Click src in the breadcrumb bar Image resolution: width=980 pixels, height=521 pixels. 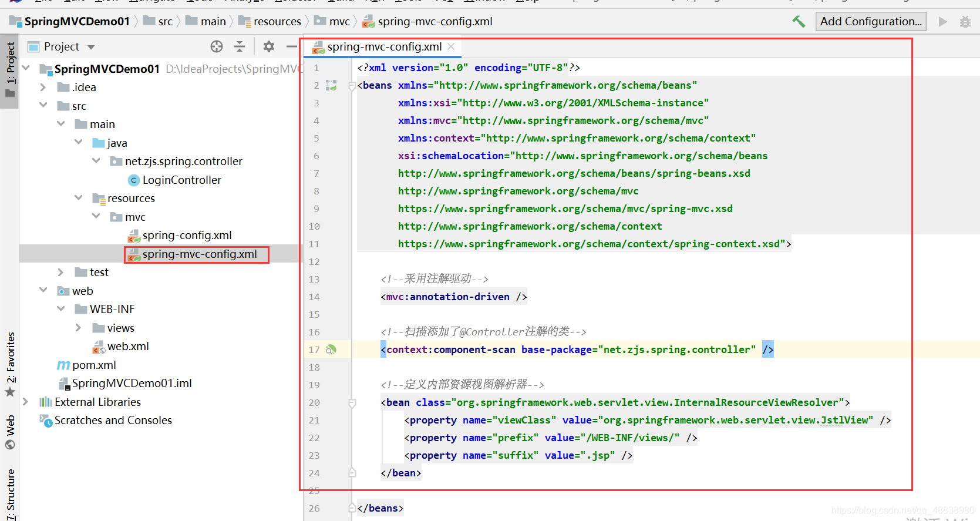coord(166,22)
